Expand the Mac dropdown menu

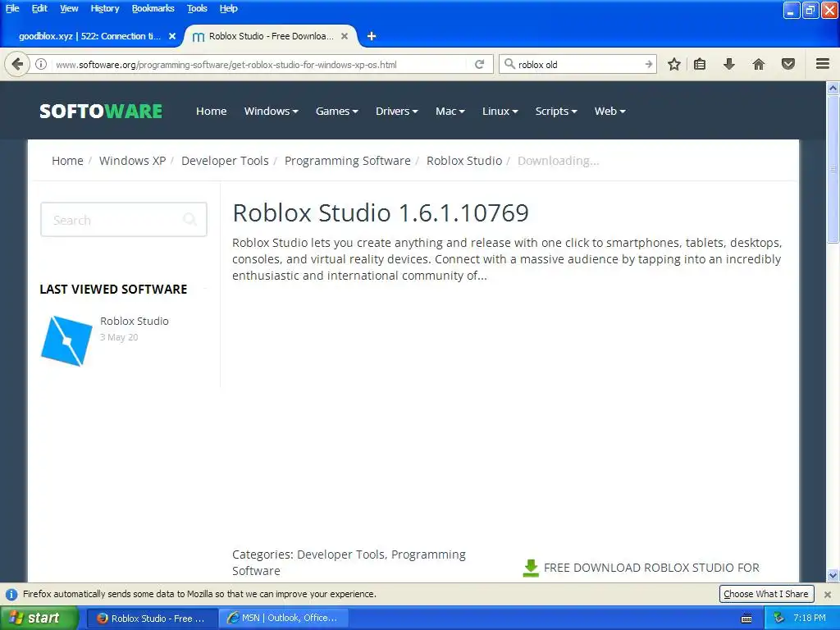pos(450,111)
